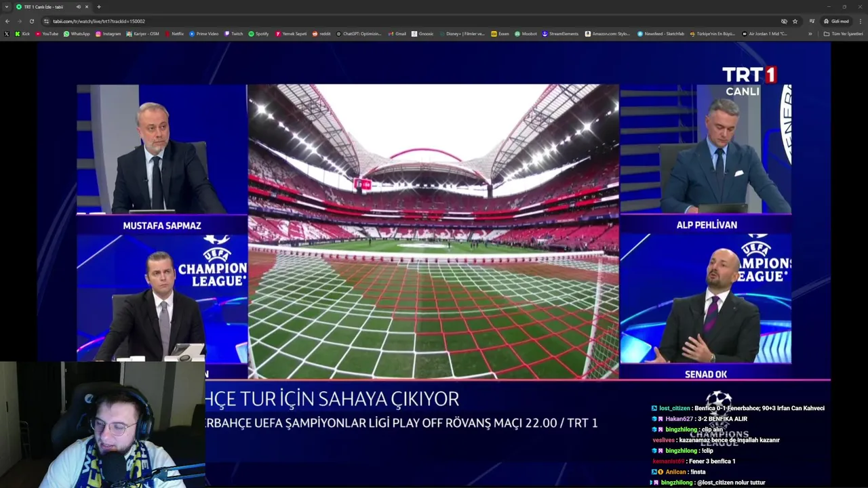Open the Spotify bookmark
Viewport: 868px width, 488px height.
[258, 34]
